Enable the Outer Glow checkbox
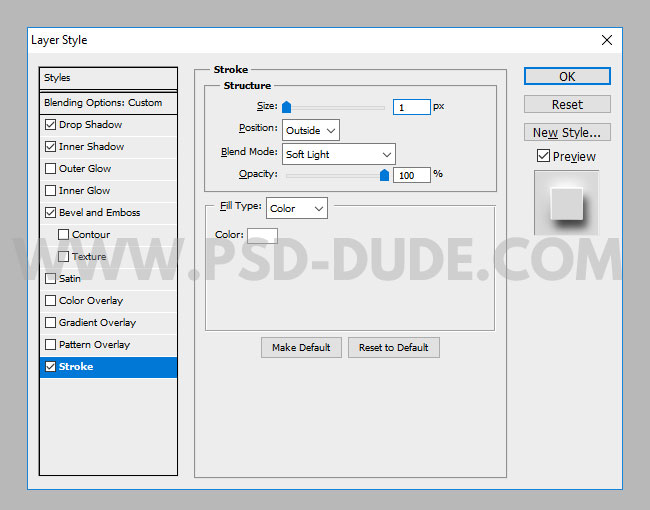This screenshot has width=650, height=510. (x=51, y=168)
